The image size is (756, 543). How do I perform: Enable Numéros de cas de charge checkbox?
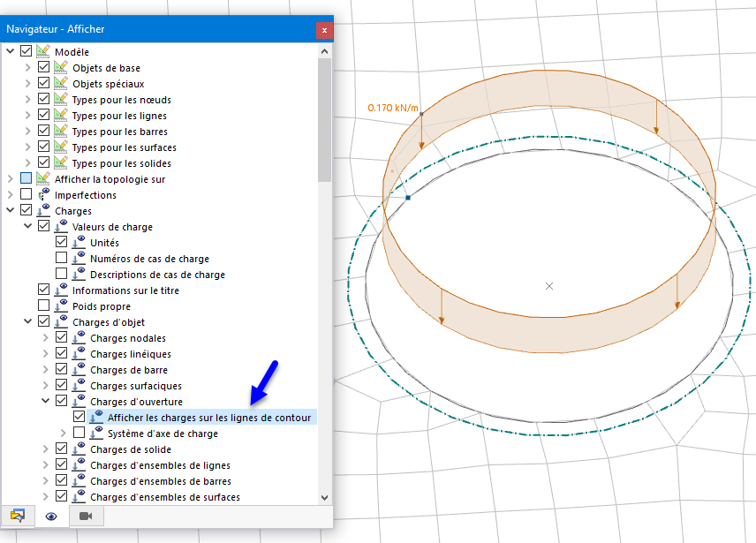pos(61,257)
